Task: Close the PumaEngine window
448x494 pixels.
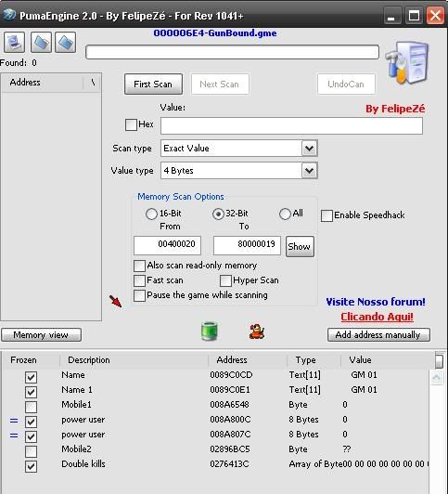Action: [x=435, y=16]
